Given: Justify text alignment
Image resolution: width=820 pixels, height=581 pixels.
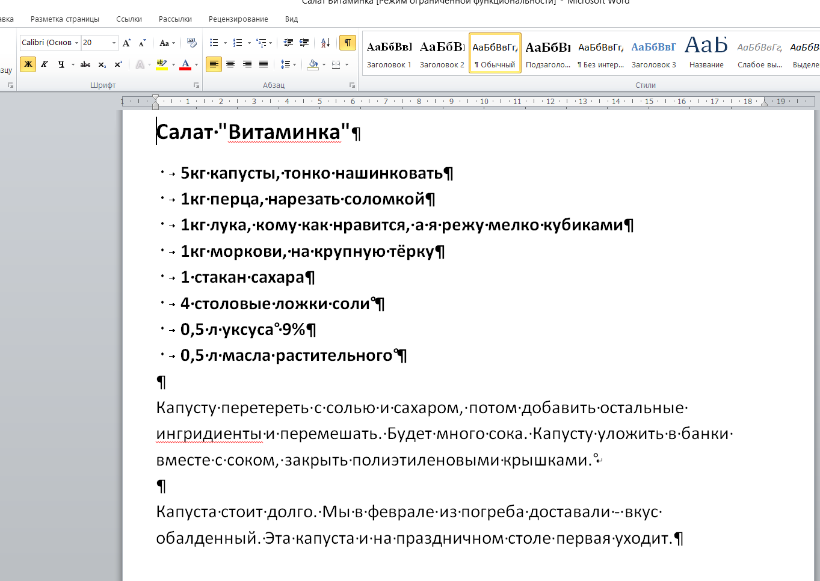Looking at the screenshot, I should [263, 64].
